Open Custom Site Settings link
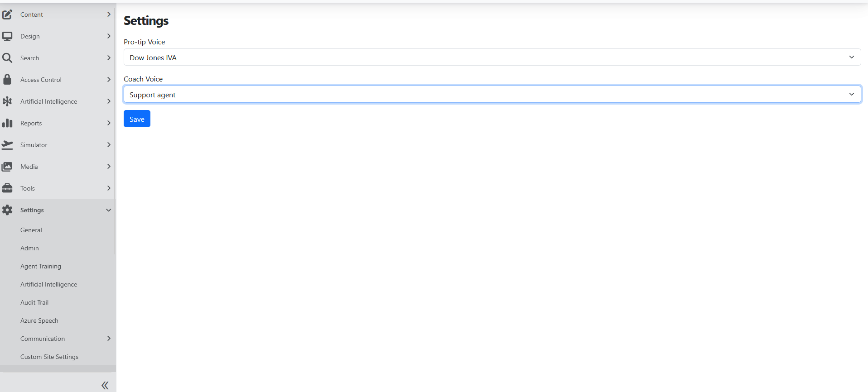 point(49,357)
